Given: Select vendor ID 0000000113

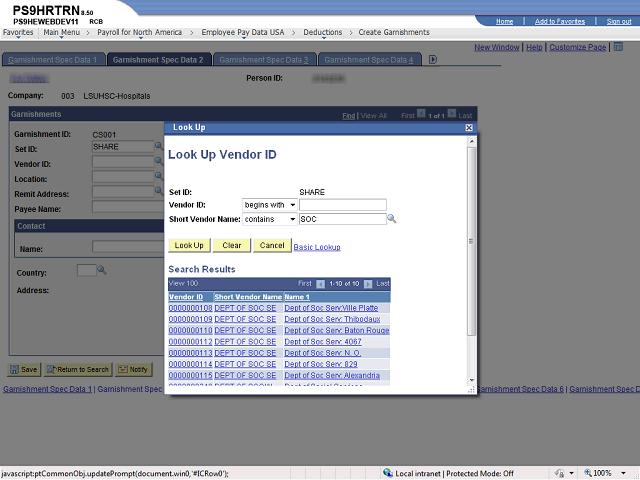Looking at the screenshot, I should [190, 353].
